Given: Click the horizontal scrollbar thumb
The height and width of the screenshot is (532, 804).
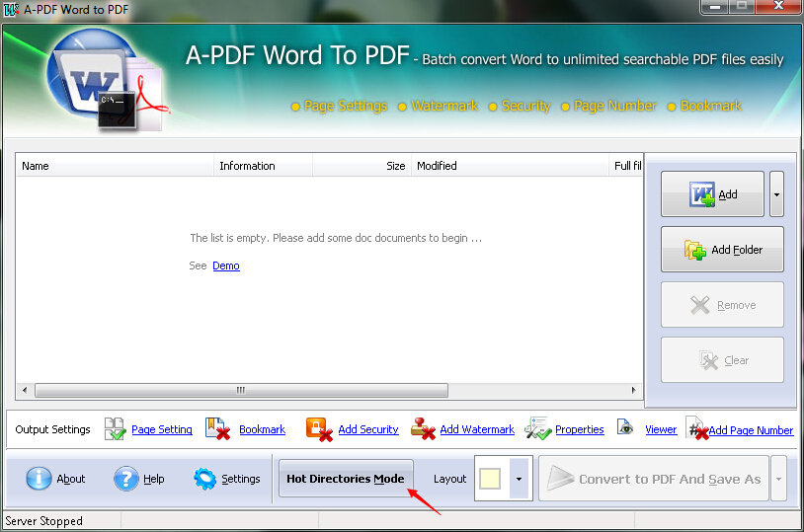Looking at the screenshot, I should pyautogui.click(x=242, y=390).
